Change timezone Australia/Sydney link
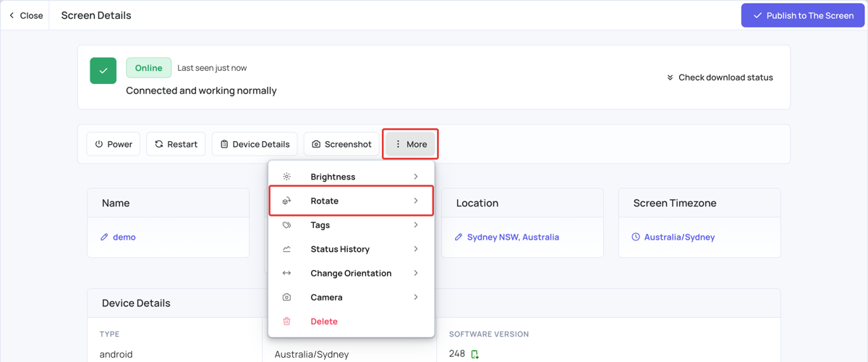The width and height of the screenshot is (868, 362). [x=679, y=237]
